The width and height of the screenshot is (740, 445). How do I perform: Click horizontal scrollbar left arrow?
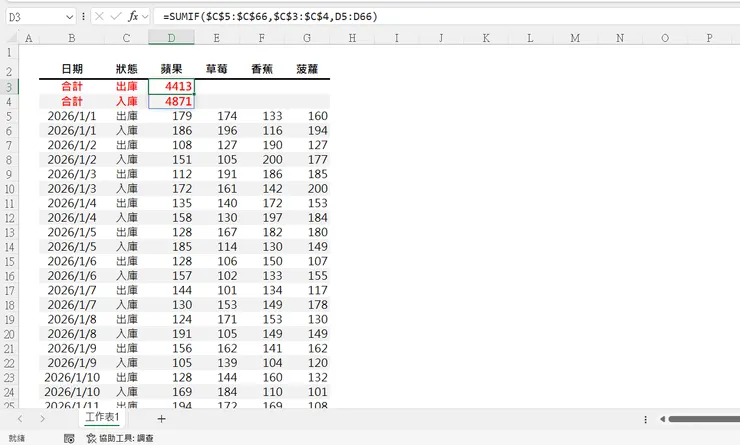tap(663, 419)
